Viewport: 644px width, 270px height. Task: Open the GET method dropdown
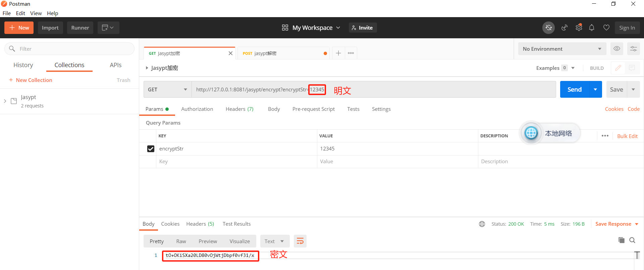(167, 89)
